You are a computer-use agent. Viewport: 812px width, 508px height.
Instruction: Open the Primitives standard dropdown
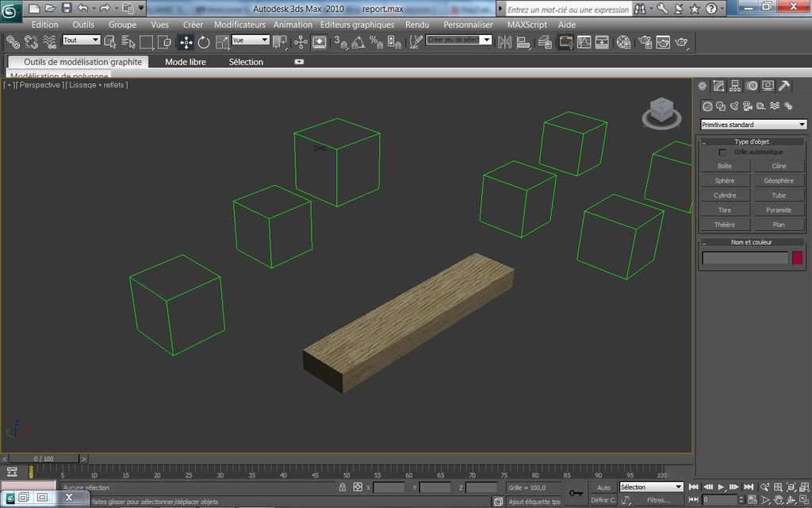pyautogui.click(x=753, y=125)
